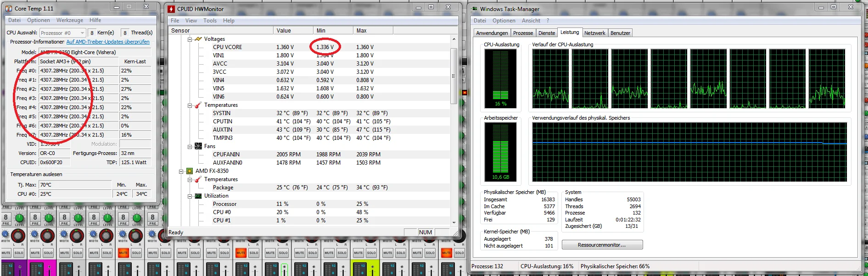The image size is (868, 276).
Task: Open the Ansicht menu in Task-Manager
Action: [531, 21]
